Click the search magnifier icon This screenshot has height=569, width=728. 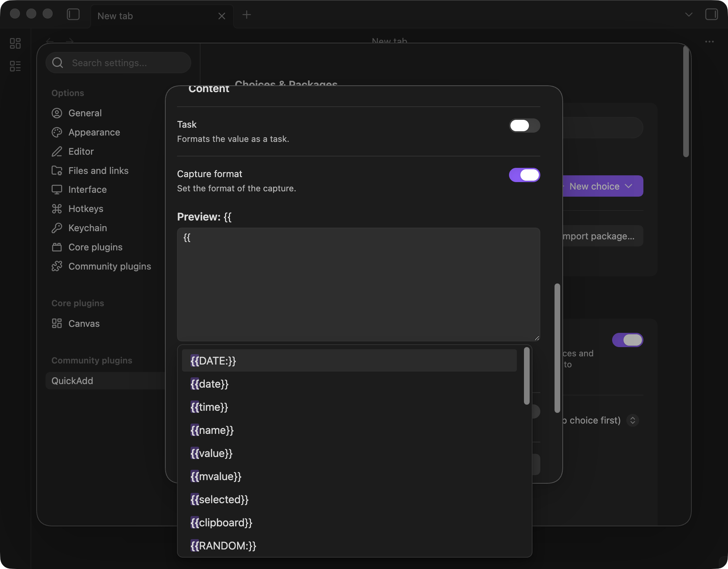tap(58, 63)
